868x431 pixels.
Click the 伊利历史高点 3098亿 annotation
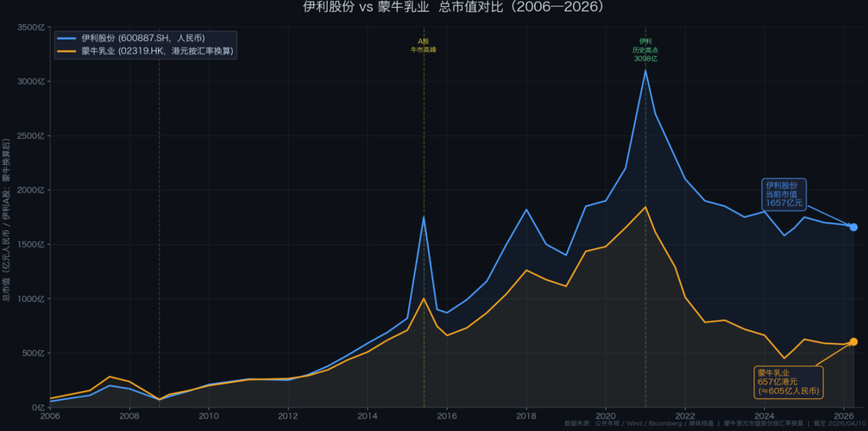(x=645, y=50)
